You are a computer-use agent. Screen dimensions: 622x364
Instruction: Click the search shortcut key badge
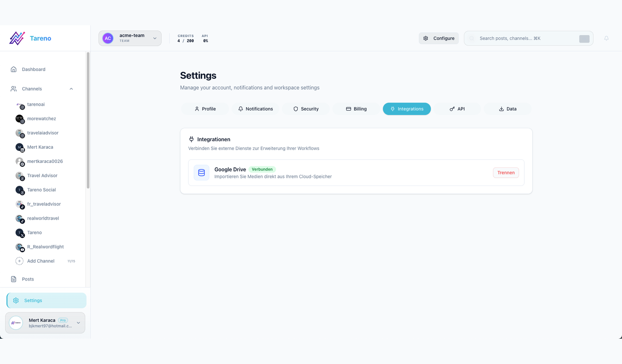click(584, 39)
